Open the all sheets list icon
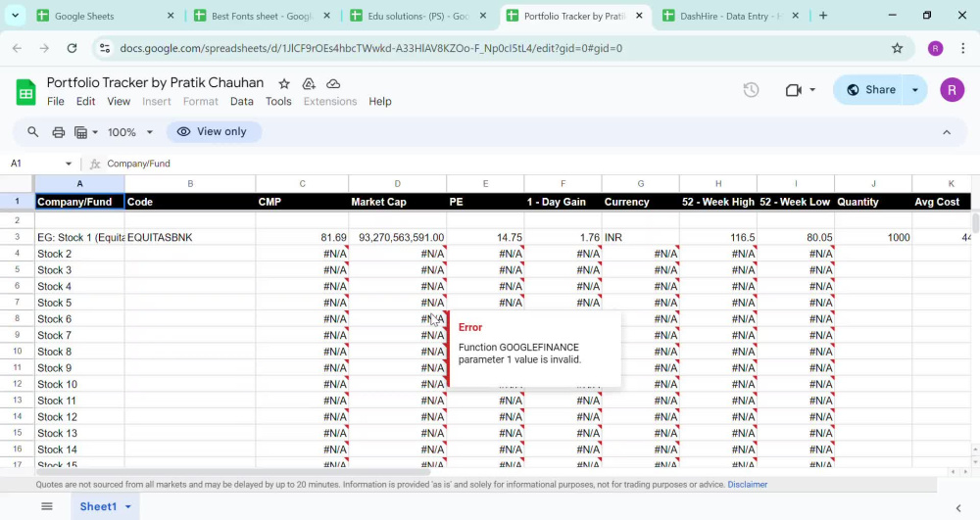The image size is (980, 520). click(x=47, y=506)
